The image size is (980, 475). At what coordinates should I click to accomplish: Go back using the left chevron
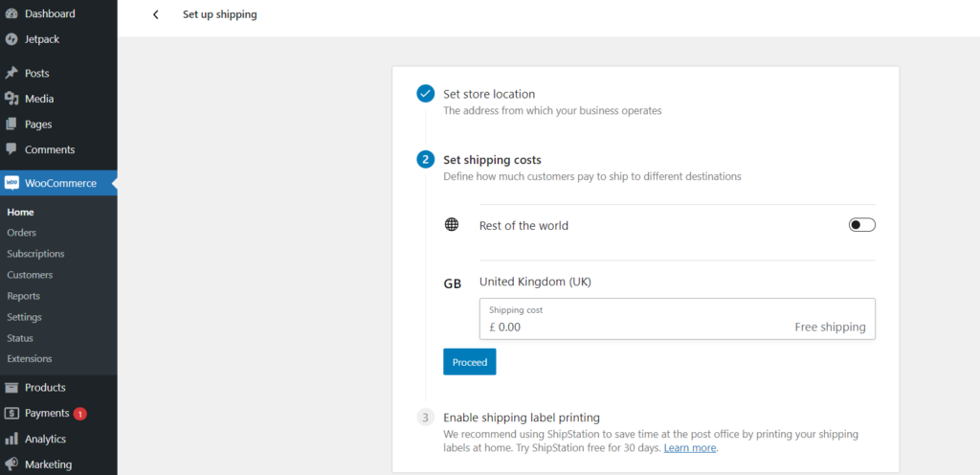click(x=156, y=14)
